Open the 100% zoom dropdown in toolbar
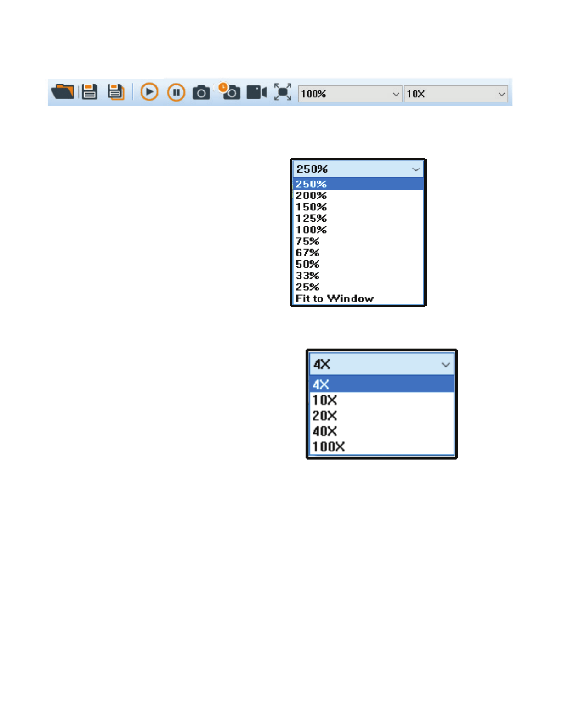Image resolution: width=563 pixels, height=728 pixels. [350, 94]
